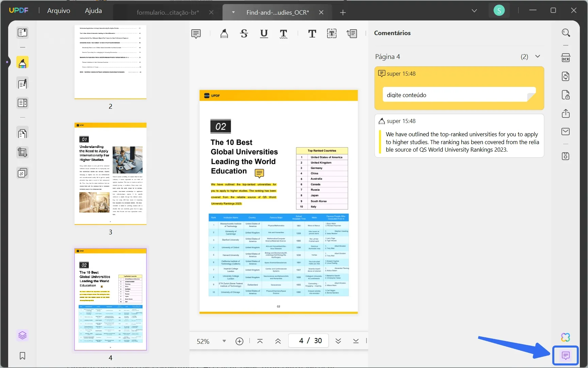Viewport: 588px width, 368px height.
Task: Select the text box tool
Action: click(x=332, y=33)
